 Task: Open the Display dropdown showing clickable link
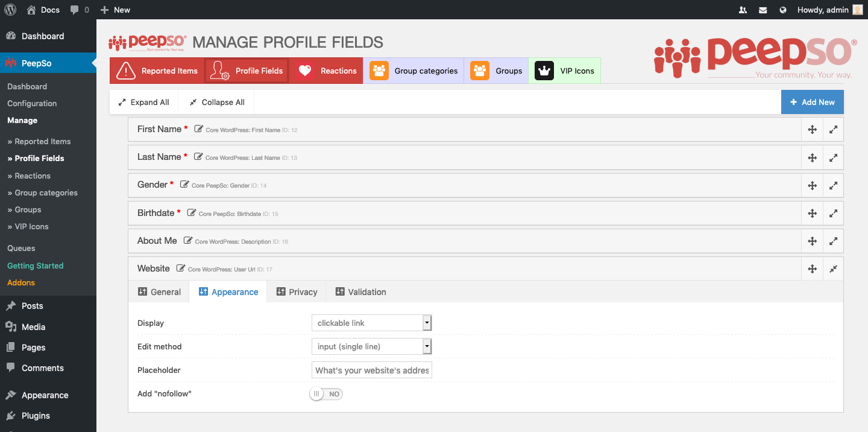(372, 323)
